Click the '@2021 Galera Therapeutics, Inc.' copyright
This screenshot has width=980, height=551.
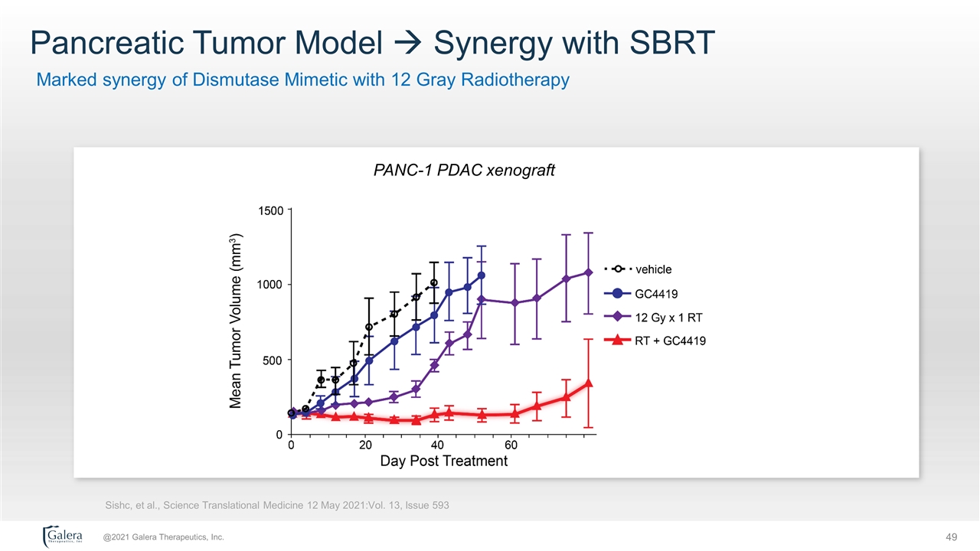164,537
